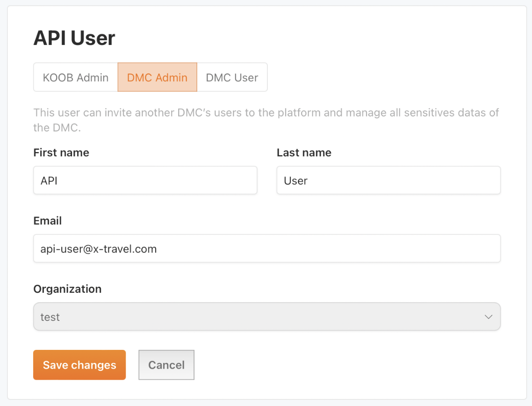532x406 pixels.
Task: Click the text 'User' inside Last name
Action: (x=295, y=180)
